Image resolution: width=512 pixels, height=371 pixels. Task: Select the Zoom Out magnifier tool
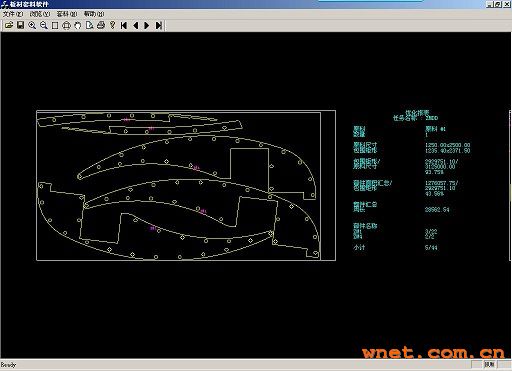pyautogui.click(x=44, y=25)
